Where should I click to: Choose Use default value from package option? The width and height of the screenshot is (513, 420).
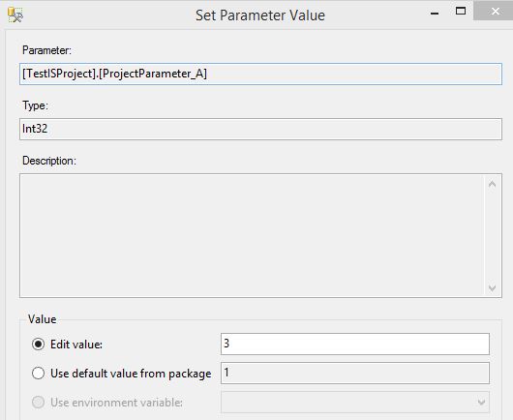[x=39, y=373]
